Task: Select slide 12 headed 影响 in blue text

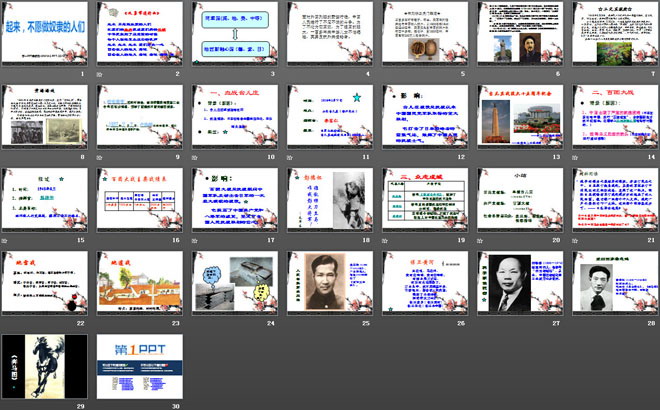Action: coord(425,117)
